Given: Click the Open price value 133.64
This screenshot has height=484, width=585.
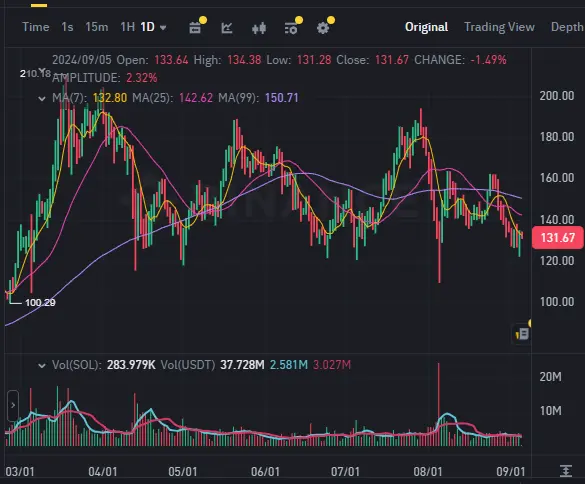Looking at the screenshot, I should (171, 60).
